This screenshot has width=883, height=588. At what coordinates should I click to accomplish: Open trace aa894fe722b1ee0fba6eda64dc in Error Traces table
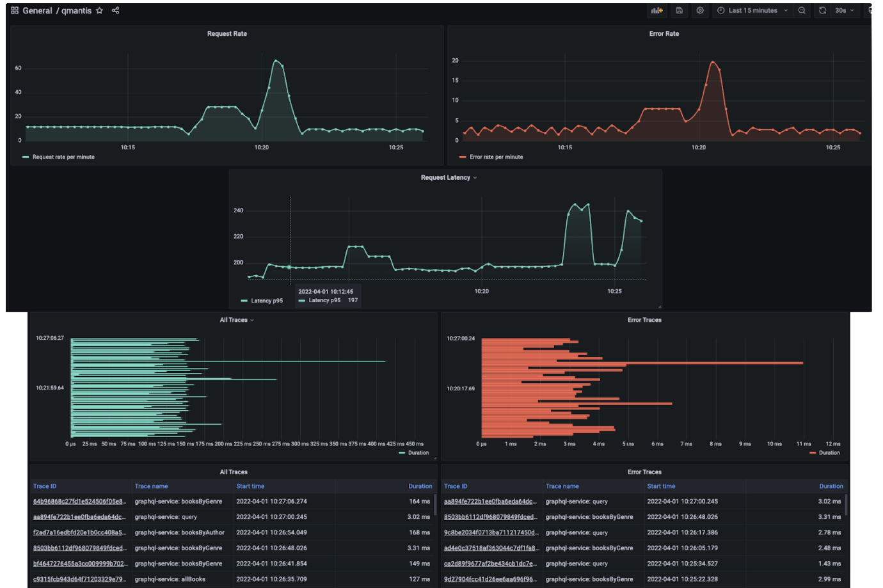(x=490, y=501)
